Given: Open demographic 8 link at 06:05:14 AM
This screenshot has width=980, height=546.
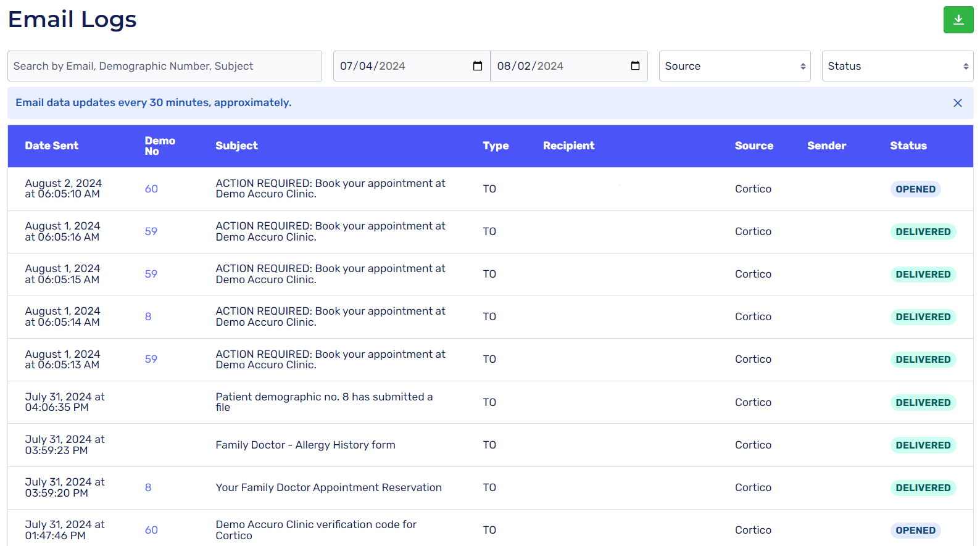Looking at the screenshot, I should tap(148, 316).
